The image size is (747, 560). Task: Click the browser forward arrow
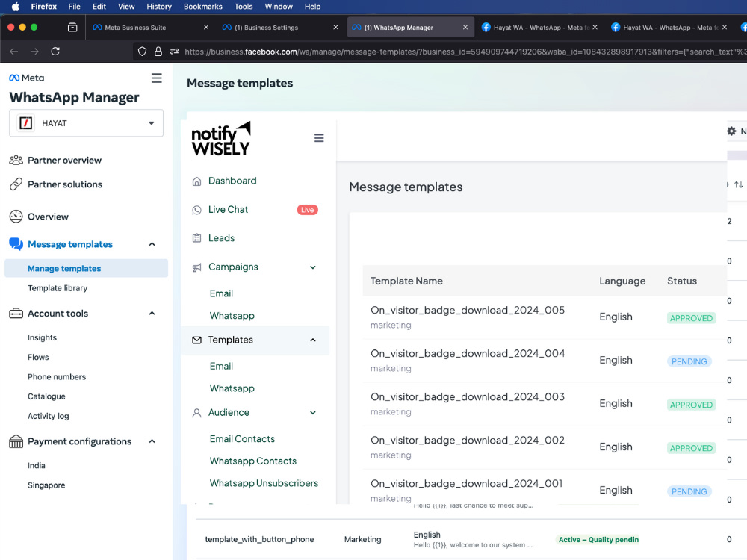point(34,52)
